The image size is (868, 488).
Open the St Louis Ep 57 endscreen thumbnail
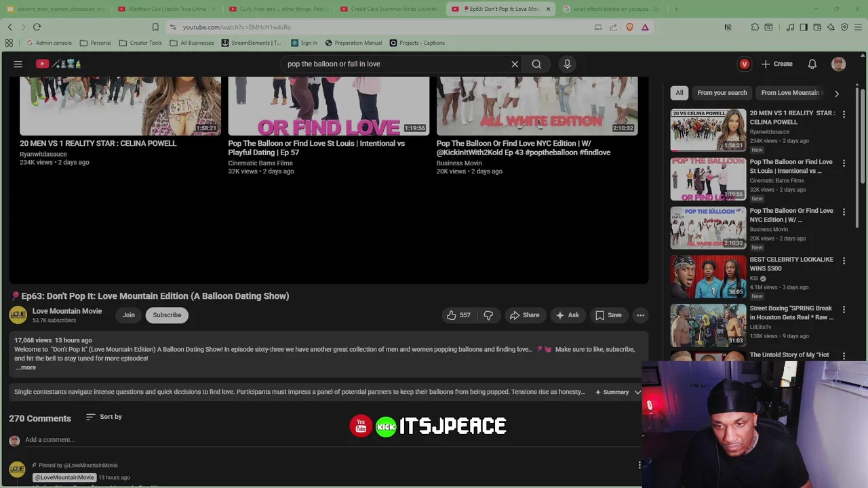[329, 106]
